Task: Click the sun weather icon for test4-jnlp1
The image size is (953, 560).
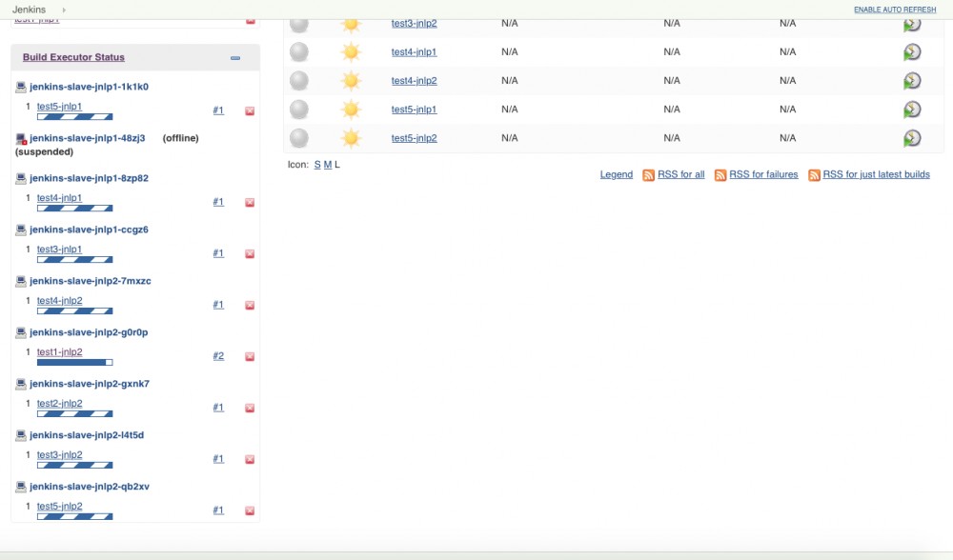Action: tap(351, 52)
